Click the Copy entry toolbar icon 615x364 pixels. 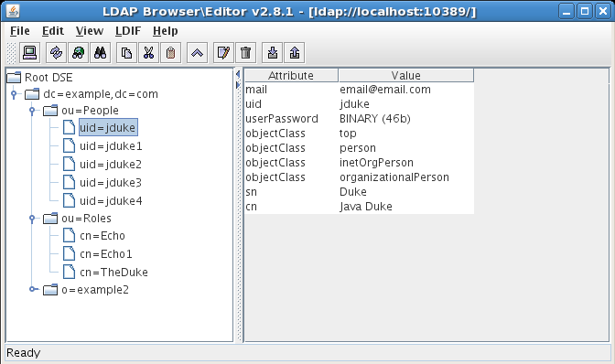point(126,52)
